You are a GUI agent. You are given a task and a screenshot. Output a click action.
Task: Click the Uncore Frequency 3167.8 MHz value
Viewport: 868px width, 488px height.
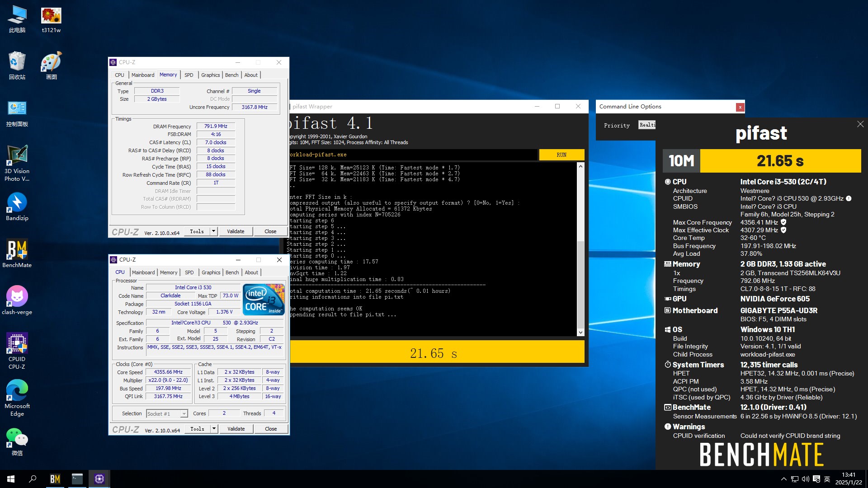click(x=255, y=107)
